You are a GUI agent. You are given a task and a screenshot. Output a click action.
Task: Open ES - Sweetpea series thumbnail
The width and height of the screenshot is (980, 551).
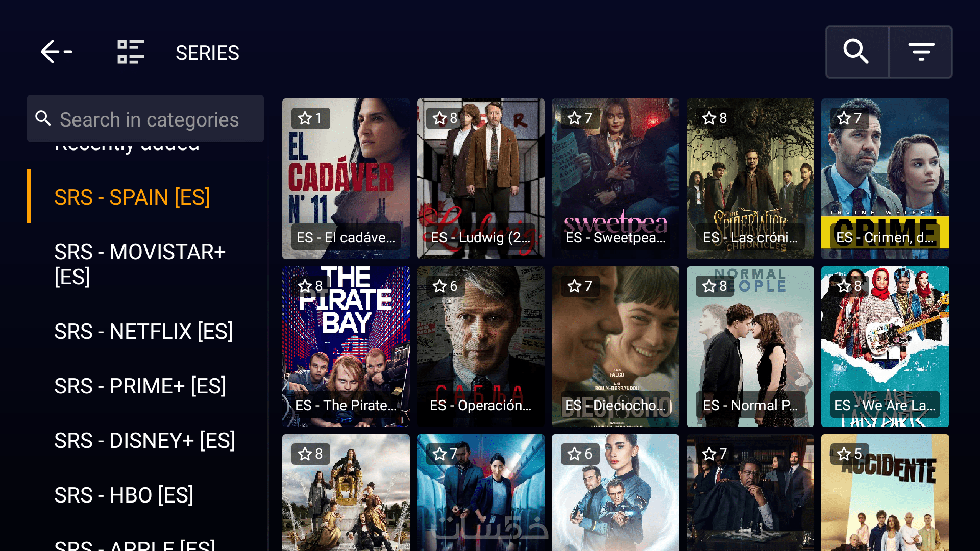click(x=616, y=179)
